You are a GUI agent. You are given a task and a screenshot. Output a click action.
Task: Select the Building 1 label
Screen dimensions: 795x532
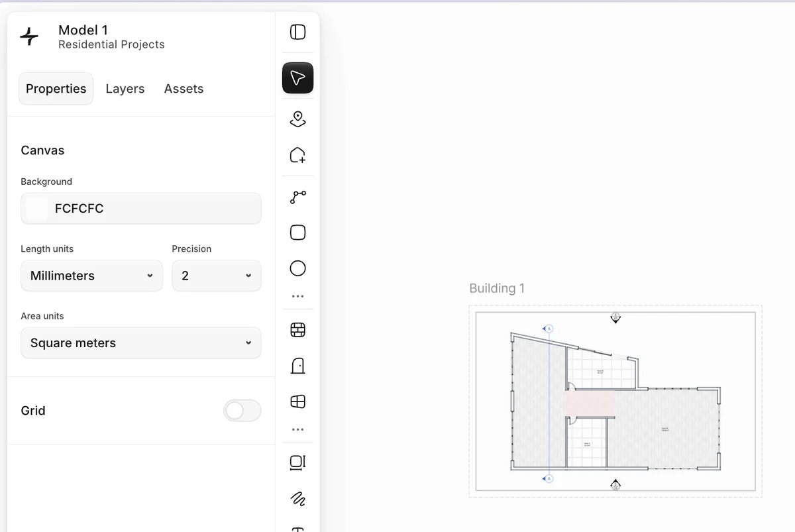coord(497,288)
